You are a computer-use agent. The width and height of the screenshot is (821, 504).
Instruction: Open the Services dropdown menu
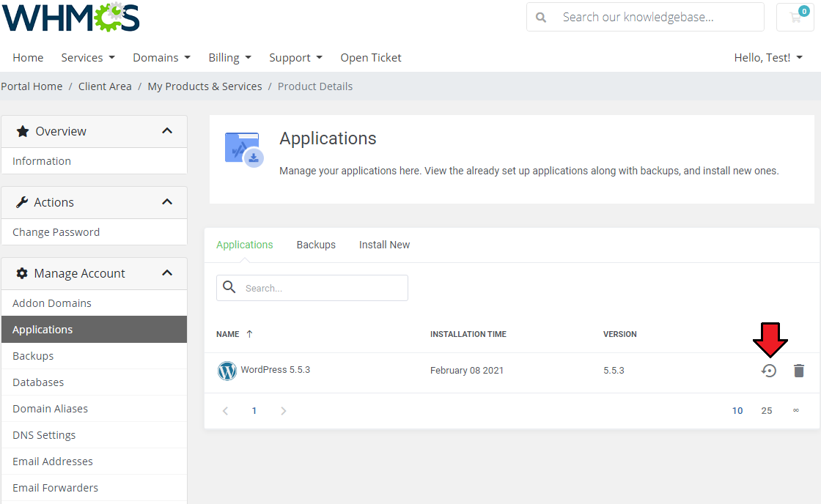point(88,58)
